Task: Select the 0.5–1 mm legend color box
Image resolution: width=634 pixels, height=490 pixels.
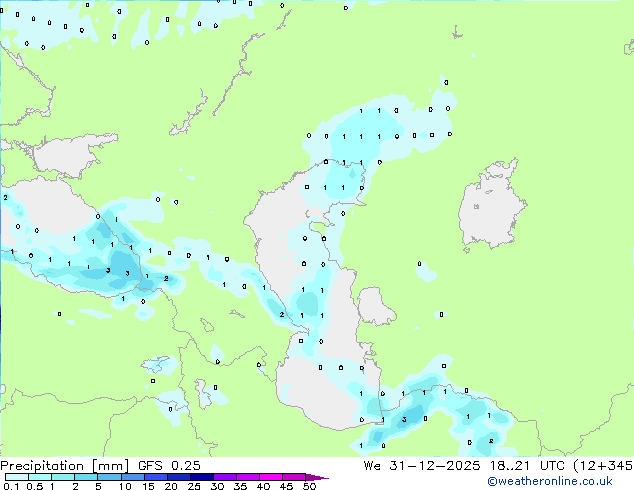Action: tap(40, 477)
